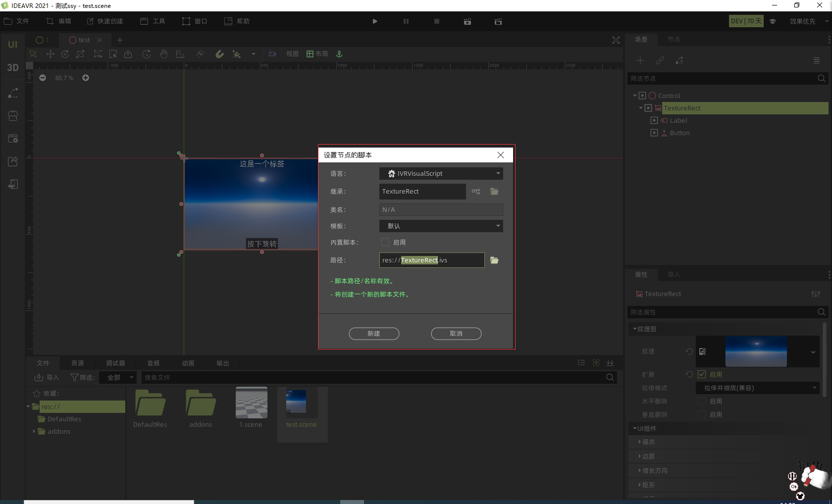Image resolution: width=832 pixels, height=504 pixels.
Task: Switch to the 节点 tab
Action: tap(674, 39)
